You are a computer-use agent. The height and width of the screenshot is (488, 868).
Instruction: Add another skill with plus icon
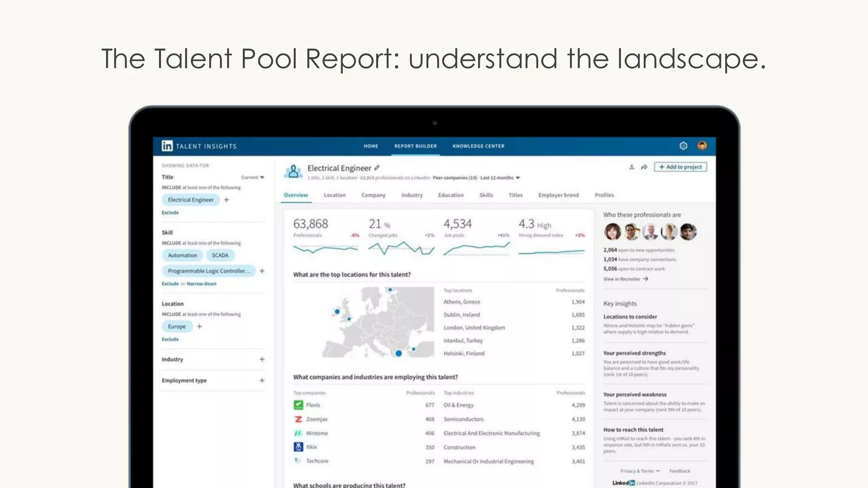262,271
